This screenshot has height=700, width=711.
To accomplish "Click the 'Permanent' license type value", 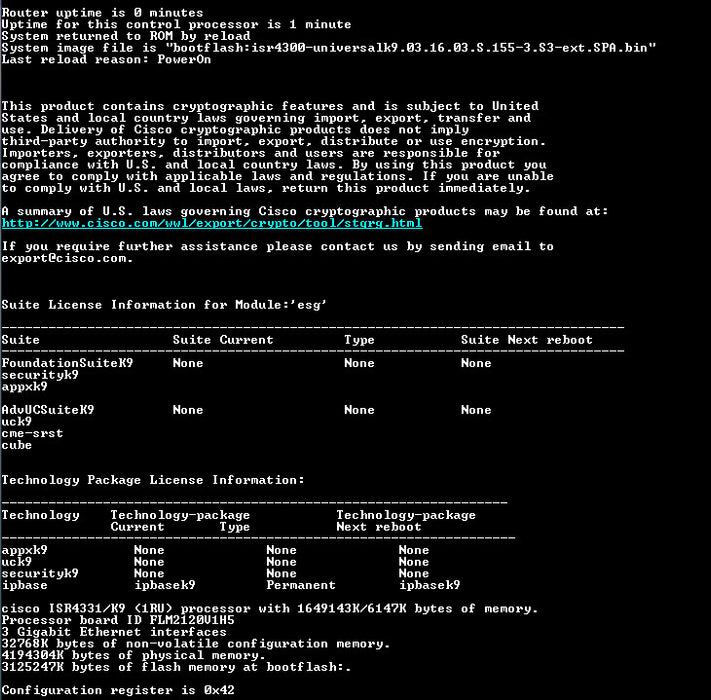I will point(301,585).
